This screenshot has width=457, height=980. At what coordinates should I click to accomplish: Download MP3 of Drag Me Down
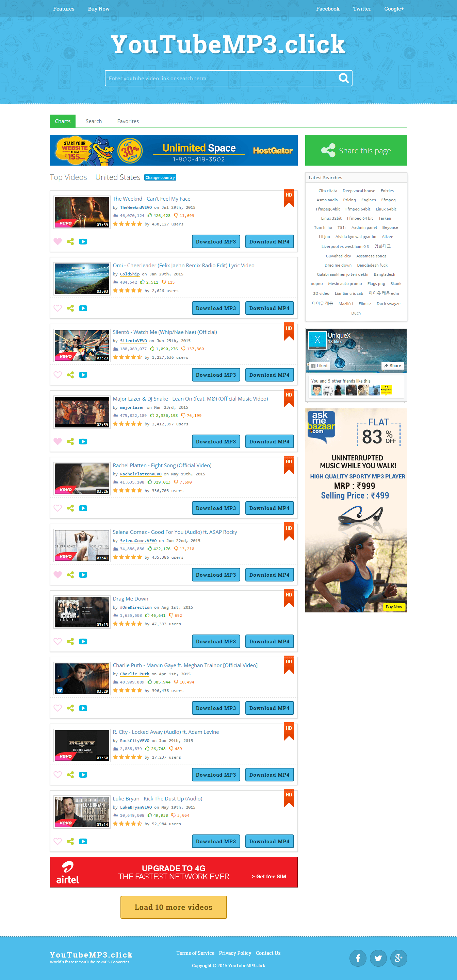tap(216, 641)
